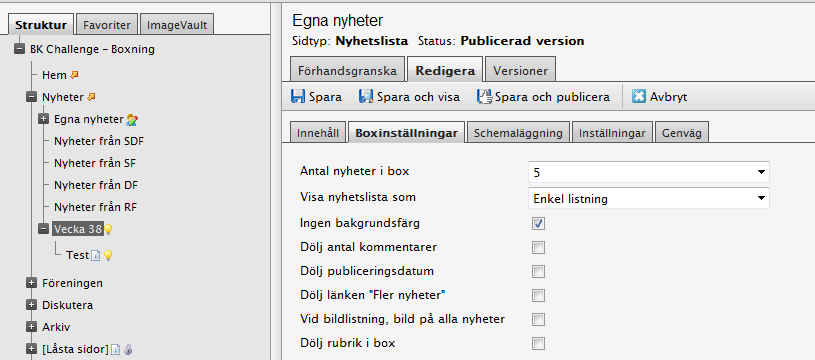815x360 pixels.
Task: Open the Inställningar tab
Action: [612, 133]
